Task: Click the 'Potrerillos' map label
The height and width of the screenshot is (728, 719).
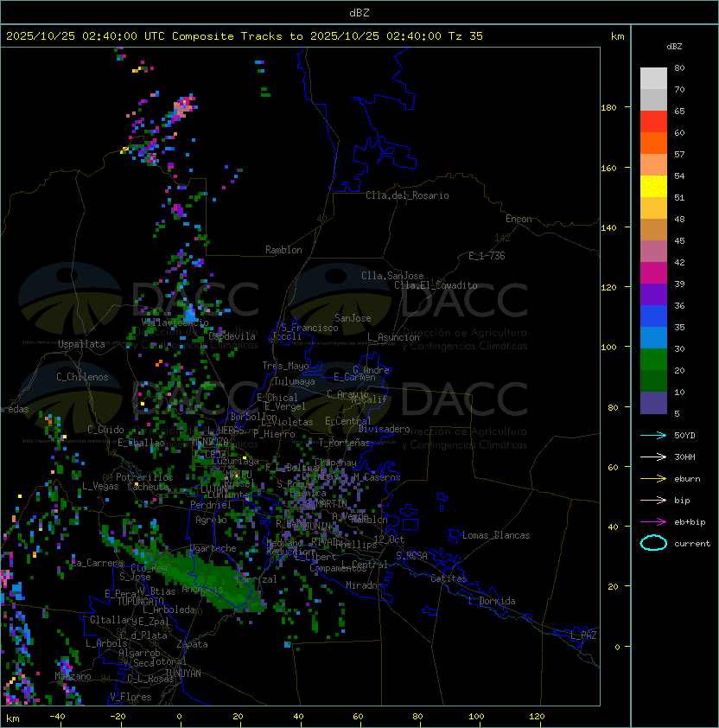Action: pos(144,477)
